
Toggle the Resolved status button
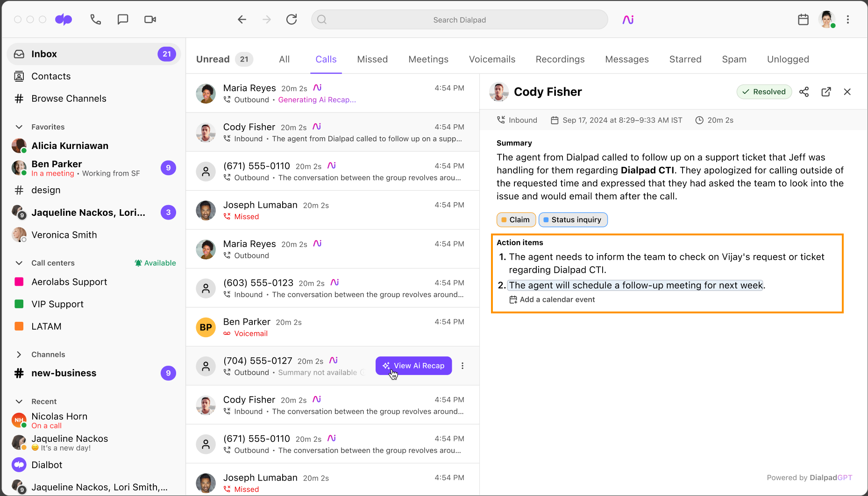(764, 92)
